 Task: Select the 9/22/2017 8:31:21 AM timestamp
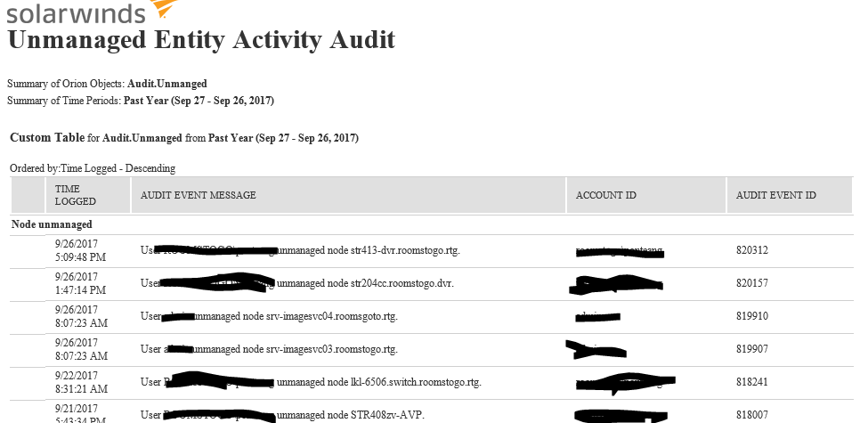point(81,382)
